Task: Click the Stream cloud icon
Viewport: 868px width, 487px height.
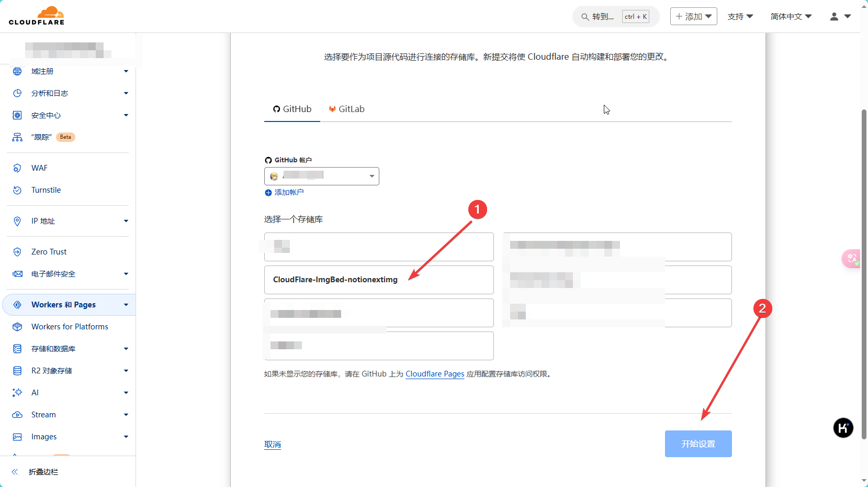Action: pos(17,415)
